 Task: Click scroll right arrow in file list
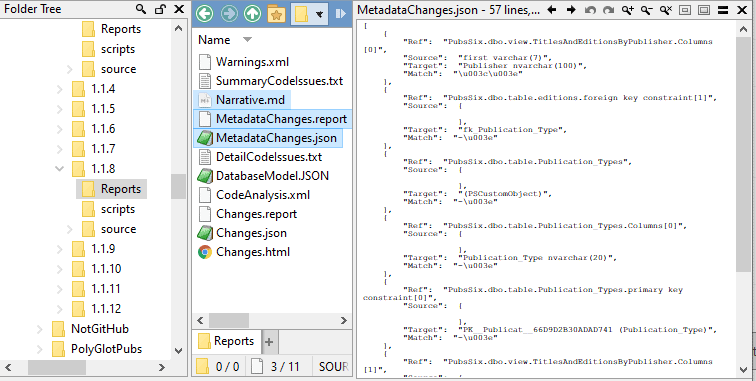tap(344, 320)
